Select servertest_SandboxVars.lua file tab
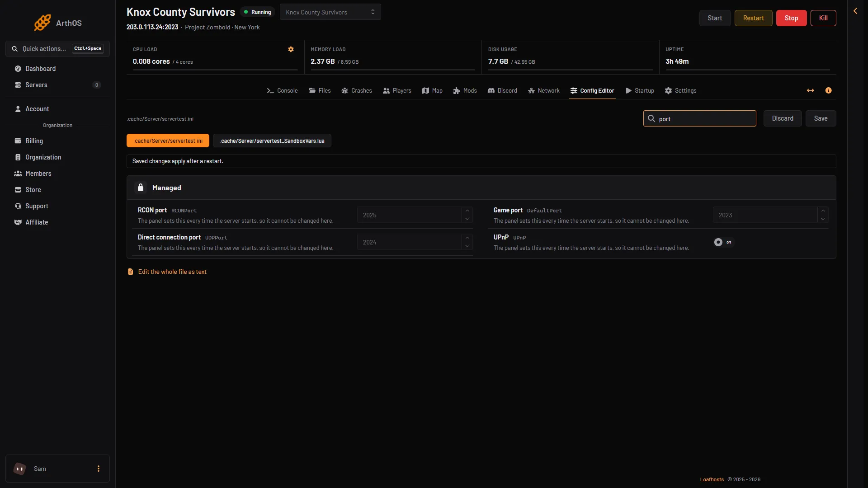The width and height of the screenshot is (868, 488). click(272, 141)
